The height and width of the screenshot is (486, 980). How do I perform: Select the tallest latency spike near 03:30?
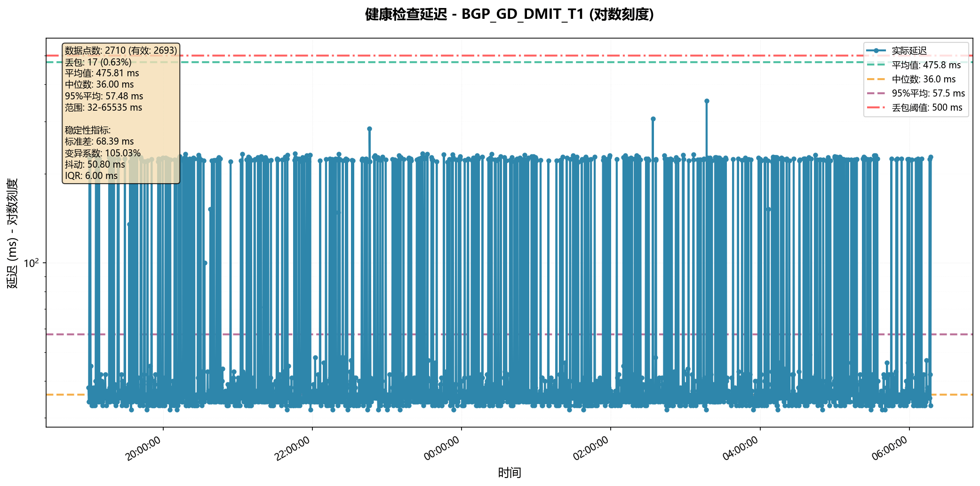pos(706,100)
